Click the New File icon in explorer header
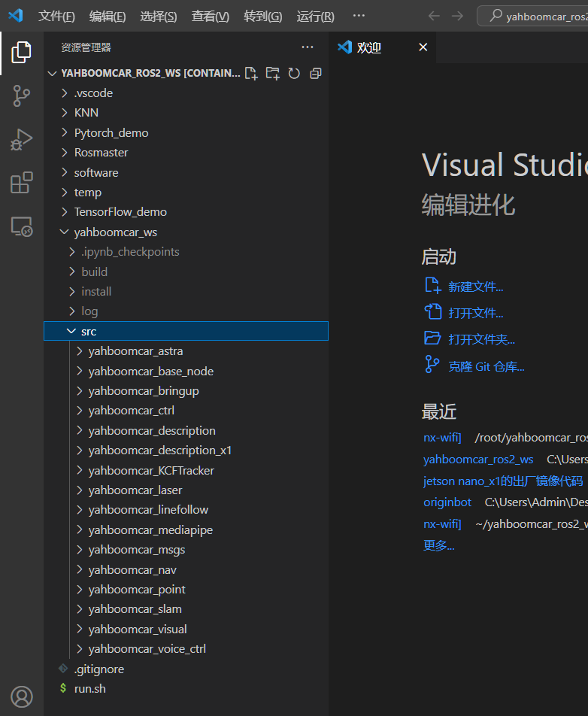The height and width of the screenshot is (716, 588). coord(251,73)
